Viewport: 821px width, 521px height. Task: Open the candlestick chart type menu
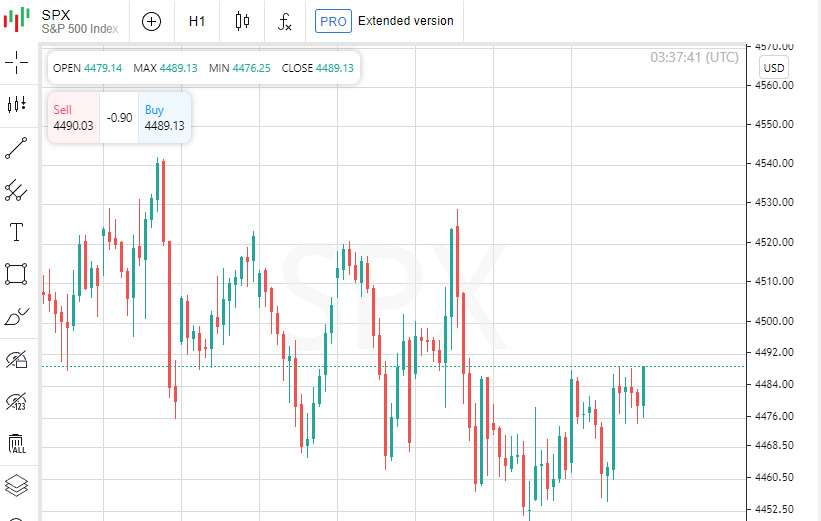242,21
